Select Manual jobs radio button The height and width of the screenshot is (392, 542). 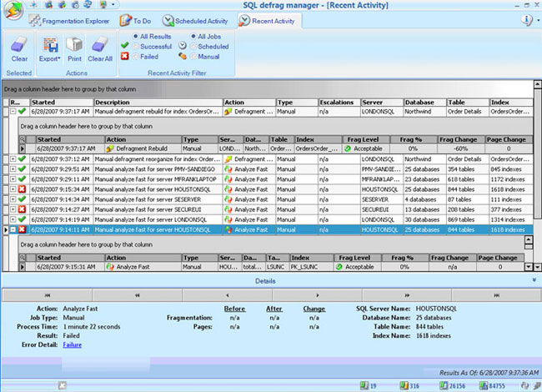tap(193, 56)
